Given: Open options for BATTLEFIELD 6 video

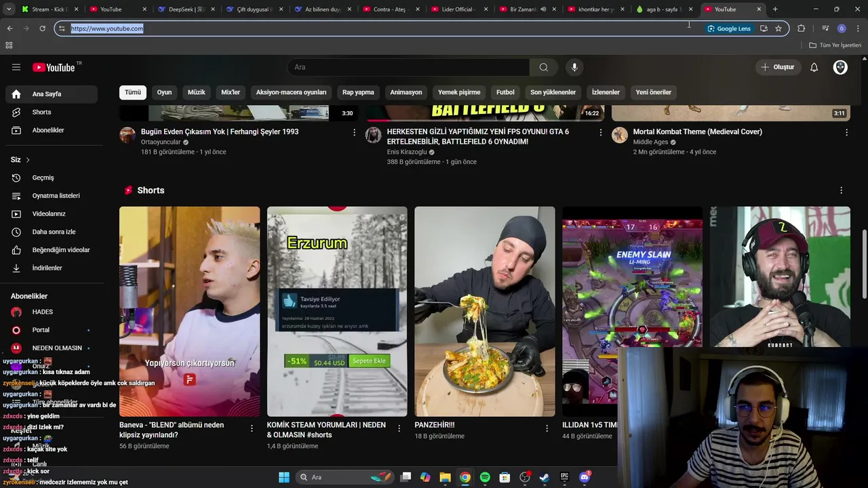Looking at the screenshot, I should click(x=600, y=133).
